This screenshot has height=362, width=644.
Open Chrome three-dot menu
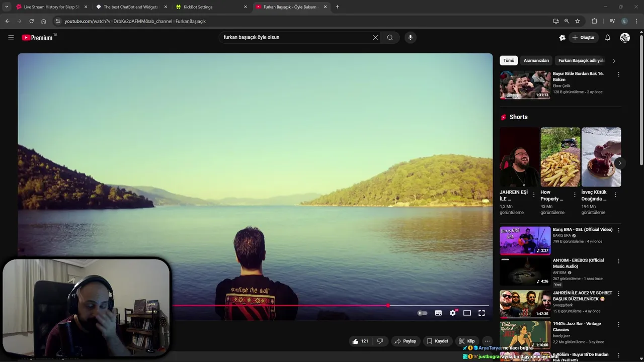coord(636,21)
